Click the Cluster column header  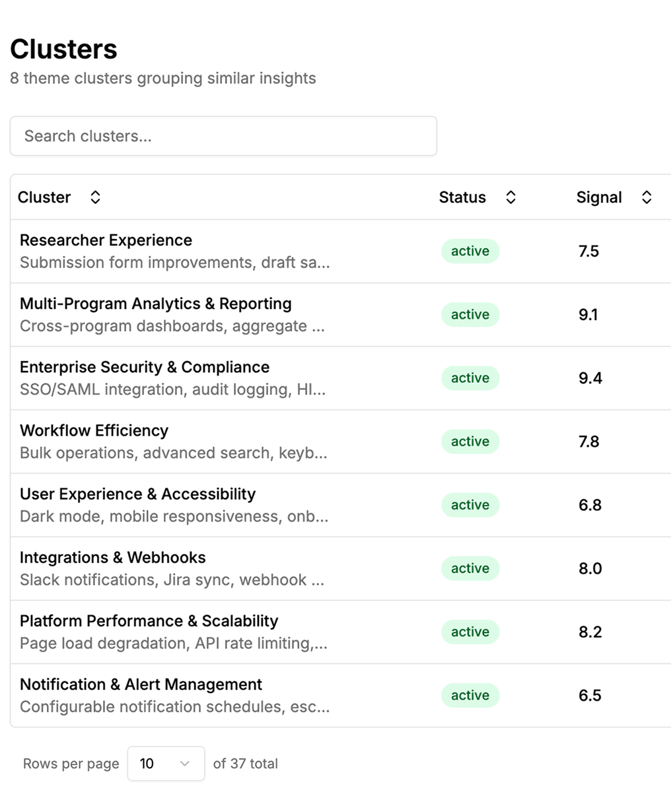pos(44,197)
